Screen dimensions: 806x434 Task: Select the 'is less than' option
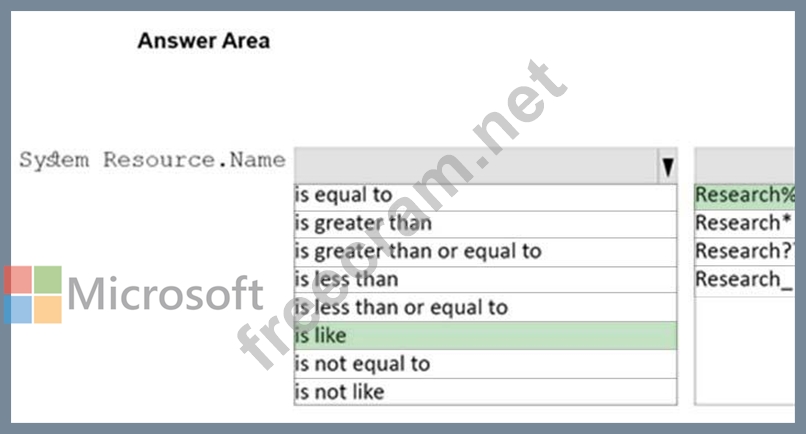485,280
